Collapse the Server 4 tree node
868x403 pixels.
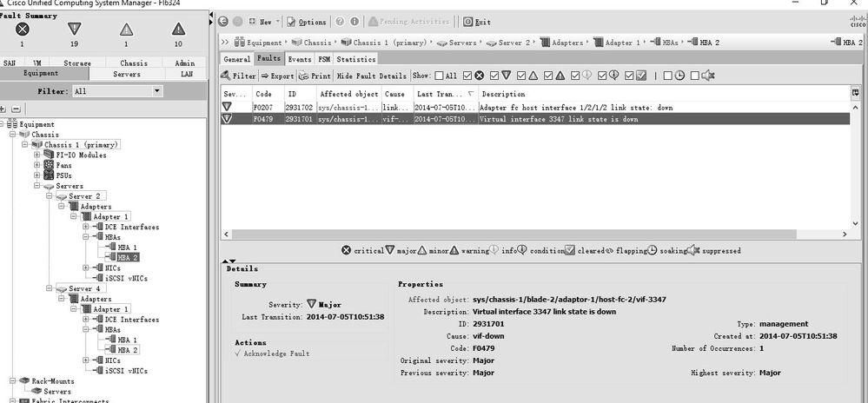point(50,288)
